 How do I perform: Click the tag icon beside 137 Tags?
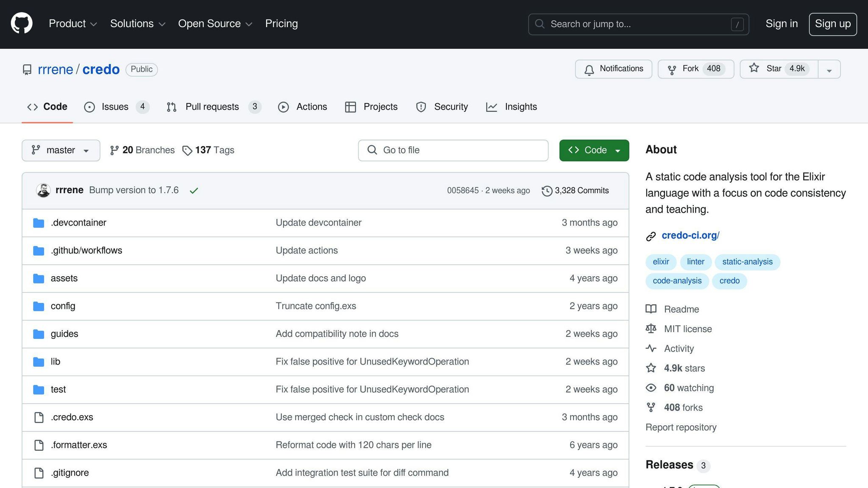coord(187,150)
